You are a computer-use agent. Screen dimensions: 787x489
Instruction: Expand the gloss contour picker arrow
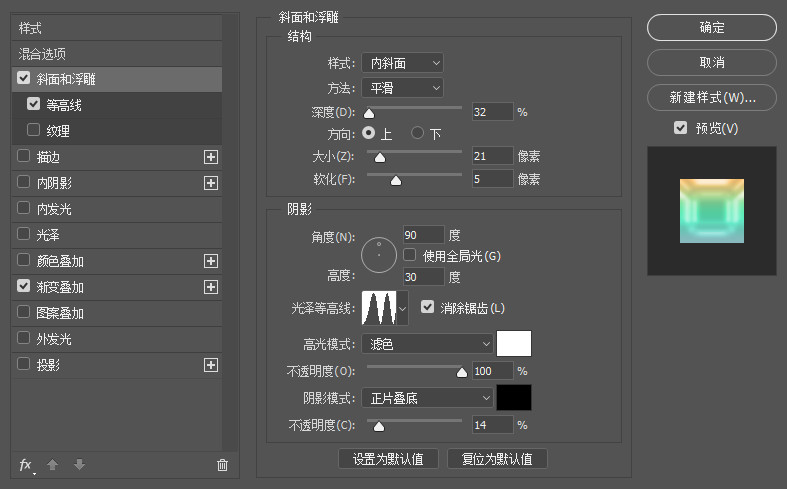coord(402,308)
